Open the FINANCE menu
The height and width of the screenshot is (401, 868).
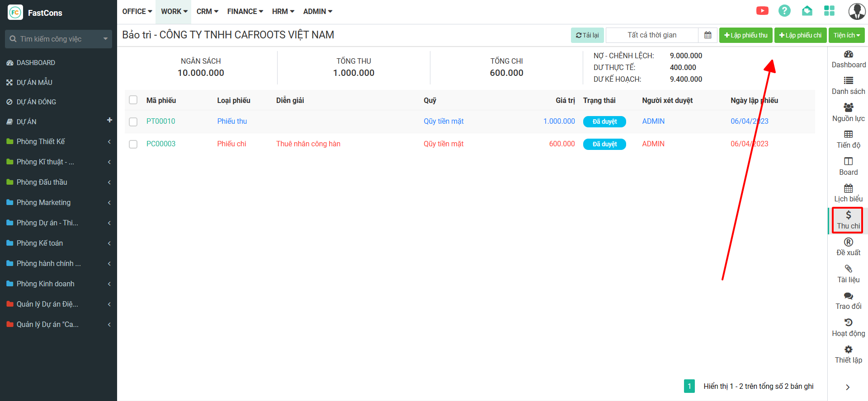click(245, 12)
